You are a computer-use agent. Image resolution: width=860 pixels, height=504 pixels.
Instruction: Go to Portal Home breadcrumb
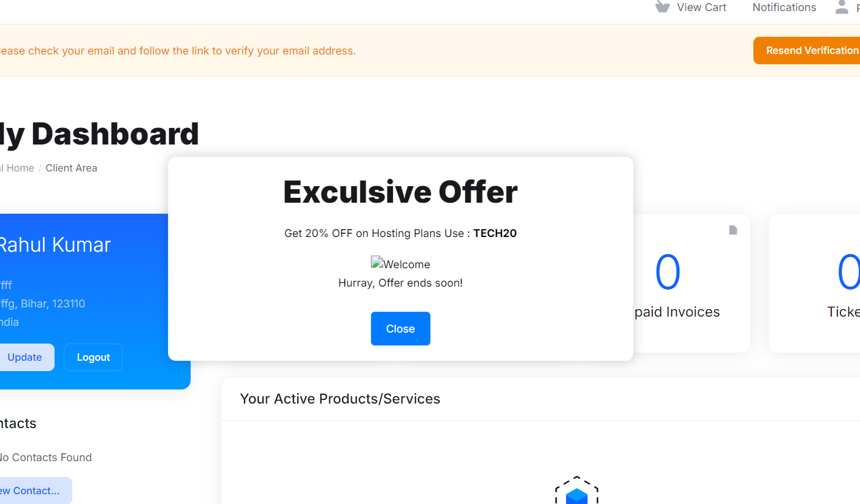[17, 168]
